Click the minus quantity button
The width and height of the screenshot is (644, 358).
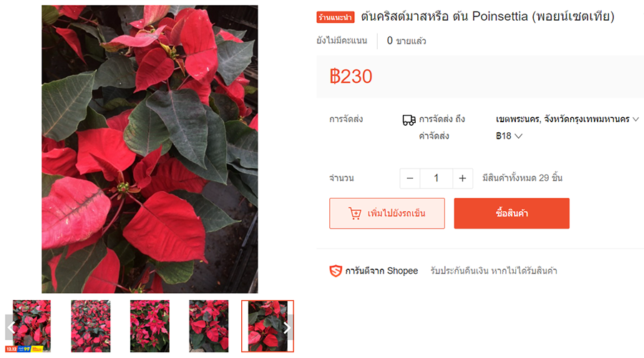[409, 179]
